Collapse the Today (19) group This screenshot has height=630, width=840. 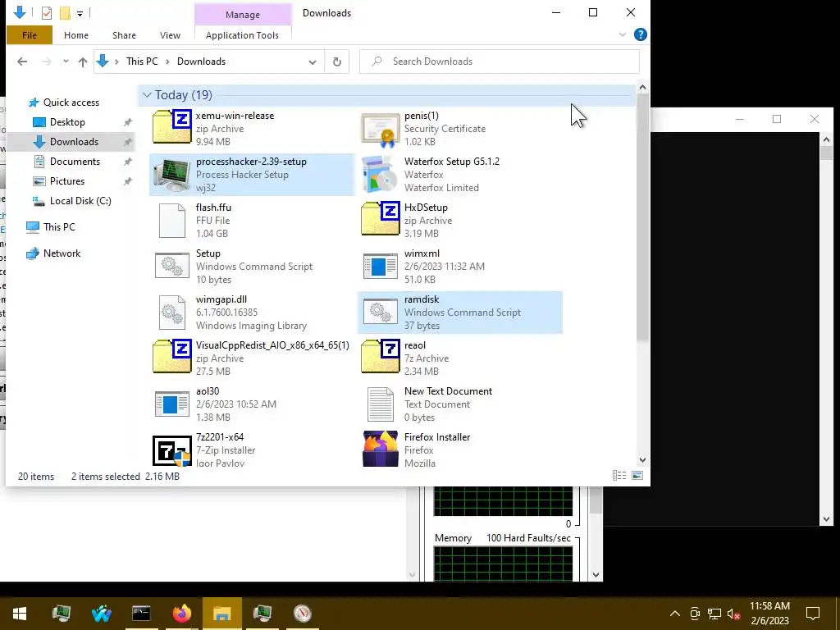pos(147,95)
